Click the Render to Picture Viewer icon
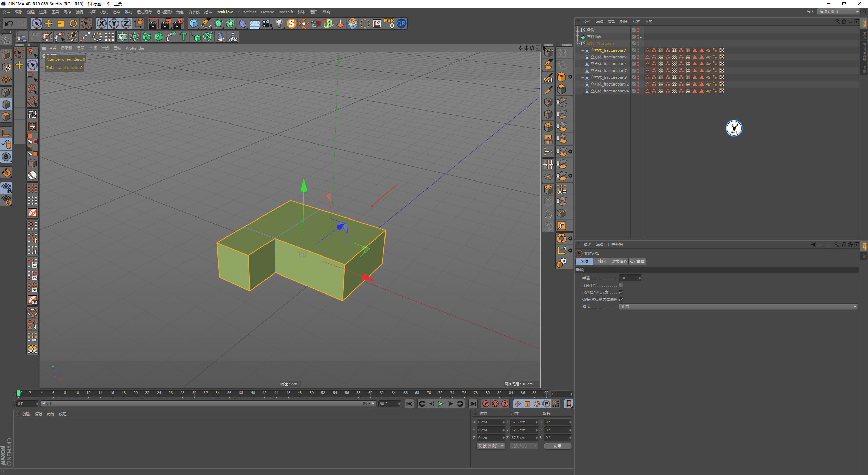This screenshot has height=475, width=868. click(x=166, y=23)
